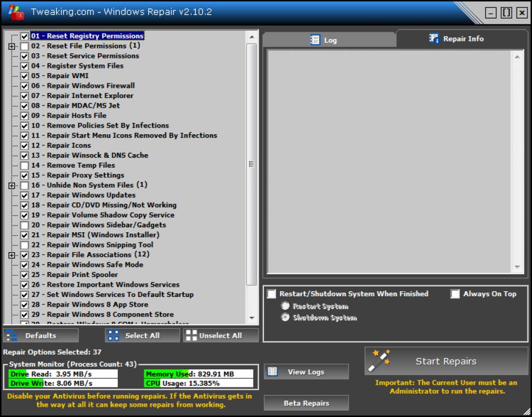Check 14 - Remove Temp Files checkbox
This screenshot has width=532, height=417.
pyautogui.click(x=24, y=165)
